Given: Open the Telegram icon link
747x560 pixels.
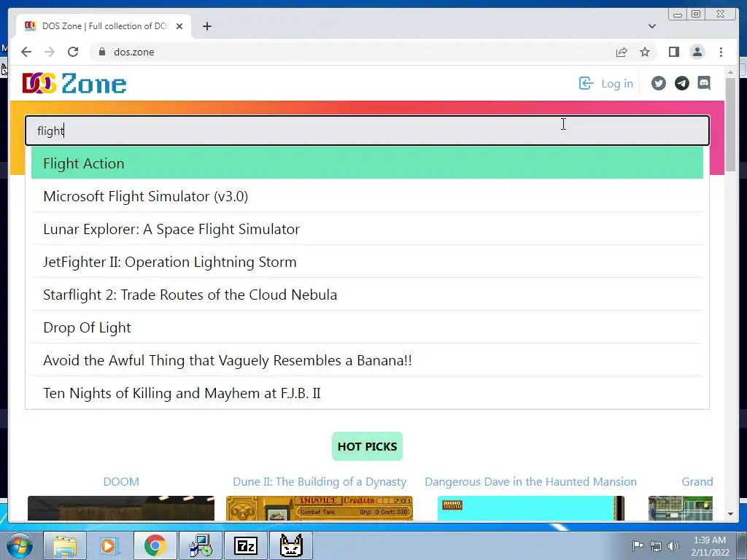Looking at the screenshot, I should 682,83.
